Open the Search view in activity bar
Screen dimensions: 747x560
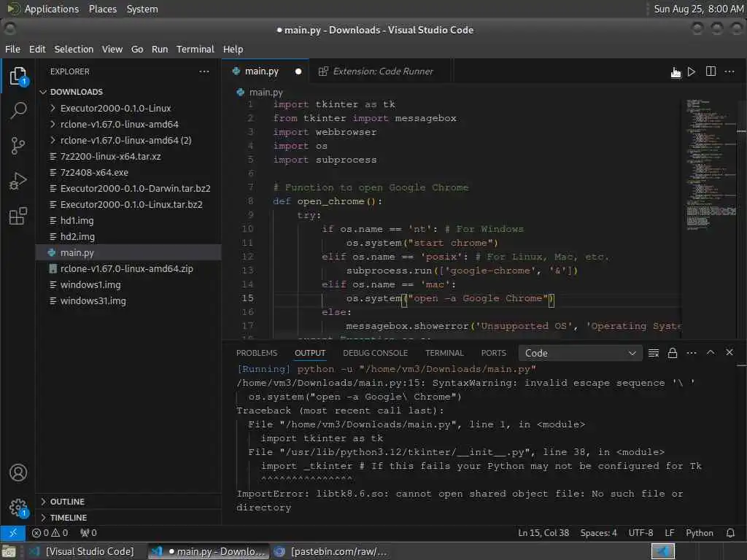tap(18, 111)
